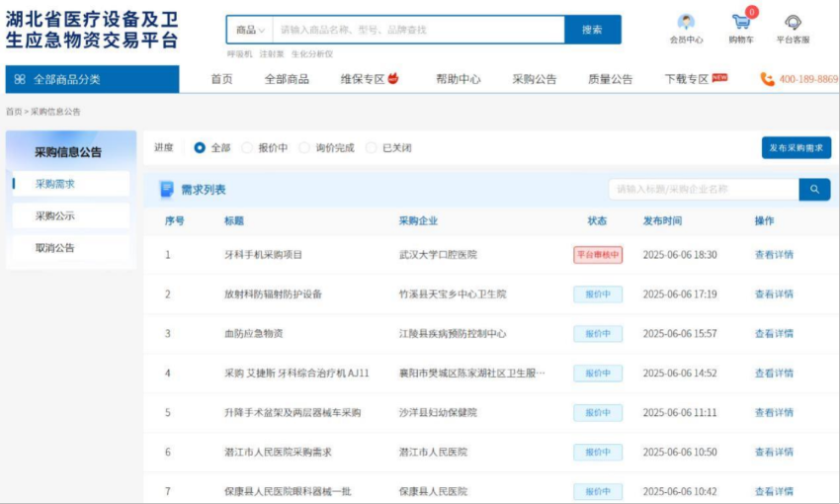Image resolution: width=840 pixels, height=504 pixels.
Task: Click the grid icon beside 全部商品分类
Action: pos(20,79)
